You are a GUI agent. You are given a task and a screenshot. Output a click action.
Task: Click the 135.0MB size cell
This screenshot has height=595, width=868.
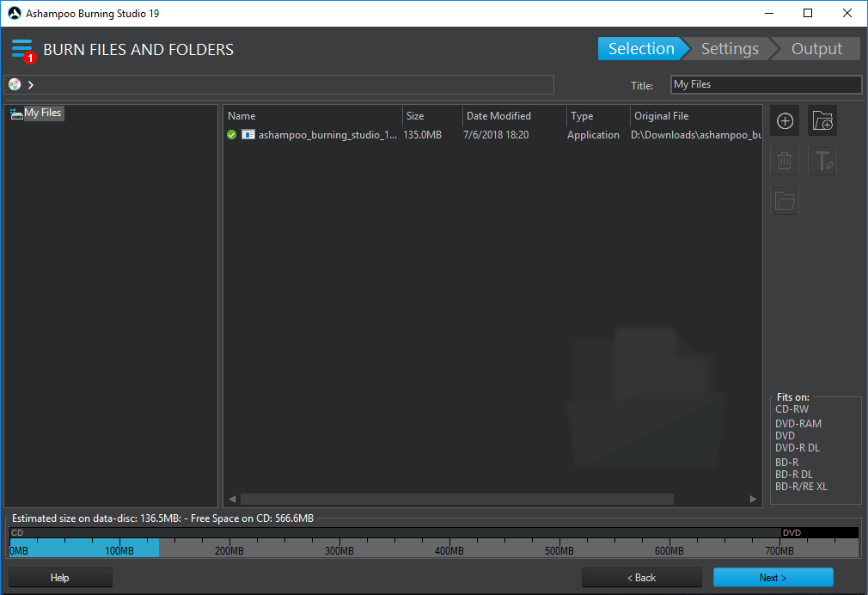(x=422, y=135)
